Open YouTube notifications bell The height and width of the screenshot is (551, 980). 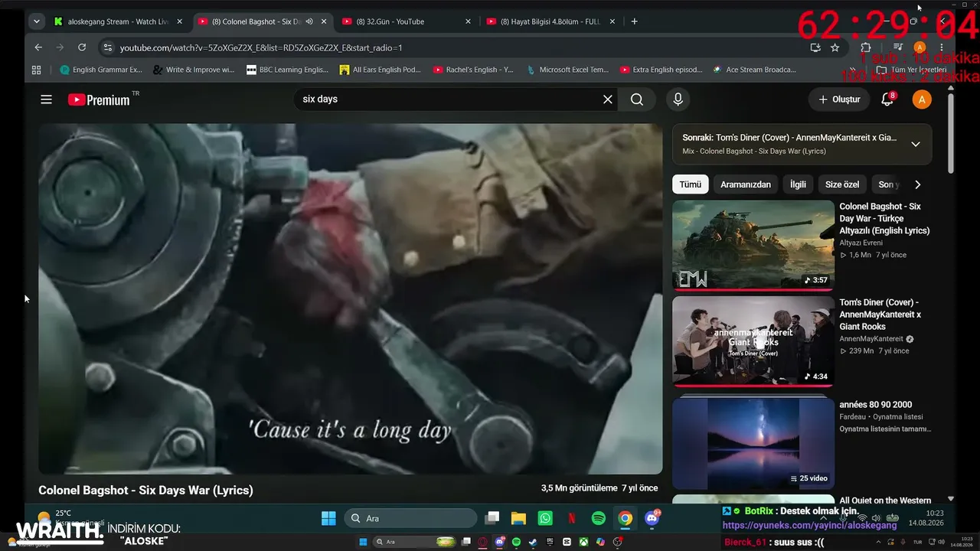pyautogui.click(x=887, y=99)
